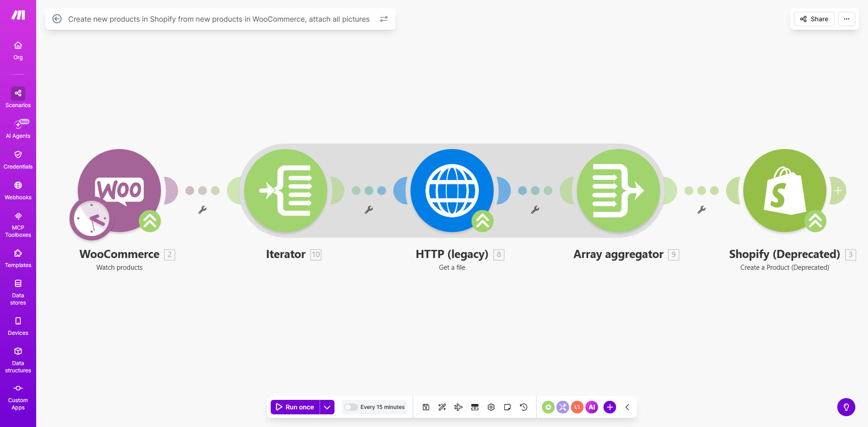
Task: Open the more options ellipsis menu
Action: [x=847, y=19]
